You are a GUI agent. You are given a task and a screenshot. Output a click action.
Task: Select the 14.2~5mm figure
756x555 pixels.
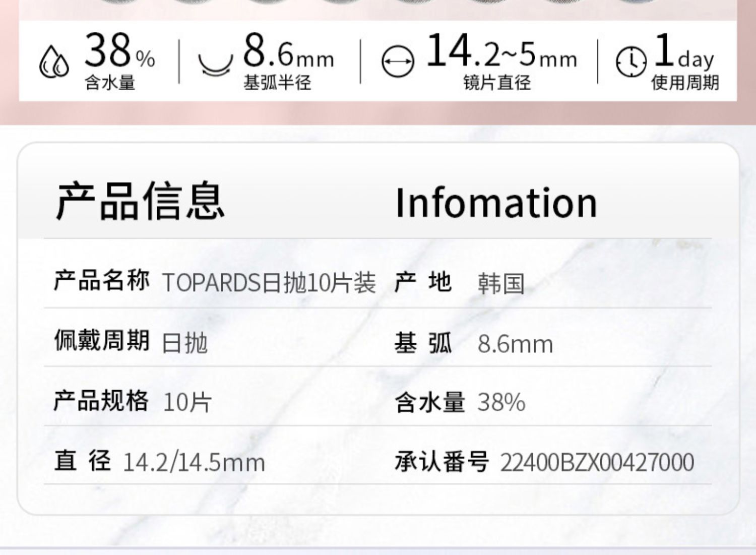coord(501,50)
